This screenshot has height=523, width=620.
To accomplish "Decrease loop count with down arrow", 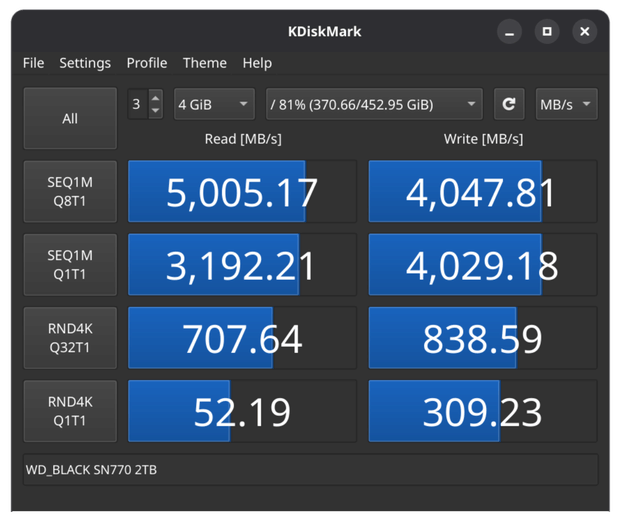I will 155,111.
